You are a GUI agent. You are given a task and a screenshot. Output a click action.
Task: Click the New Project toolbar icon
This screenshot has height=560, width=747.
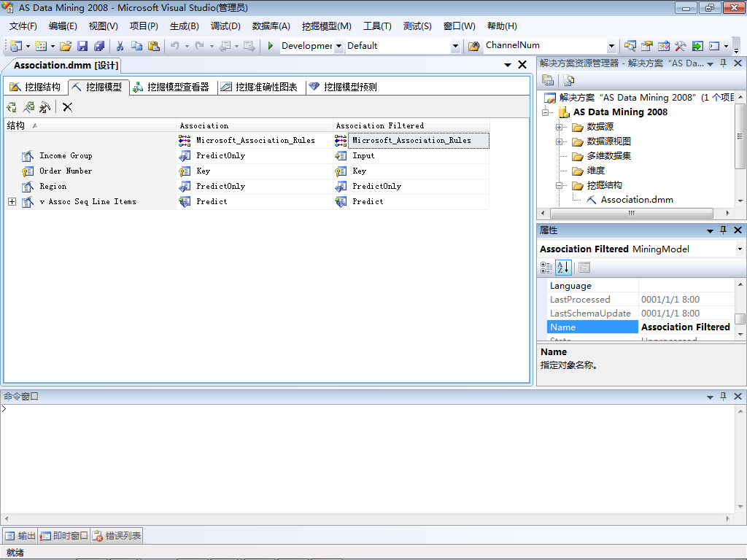[x=16, y=46]
